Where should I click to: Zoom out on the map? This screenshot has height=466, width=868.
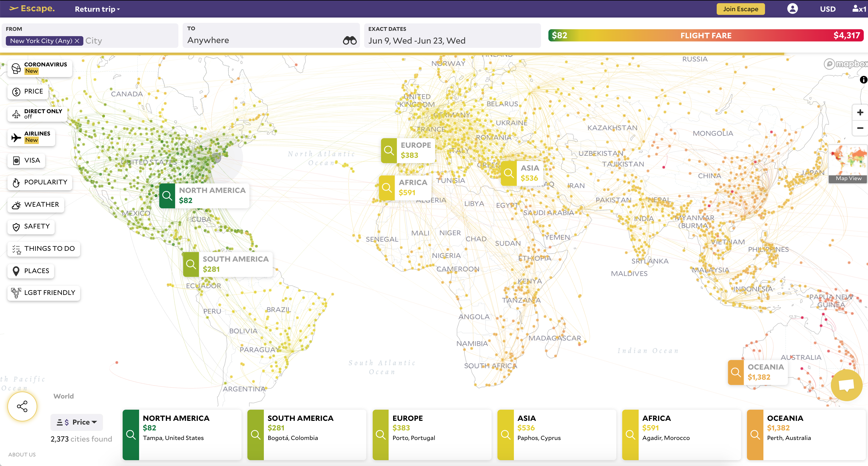pos(860,128)
